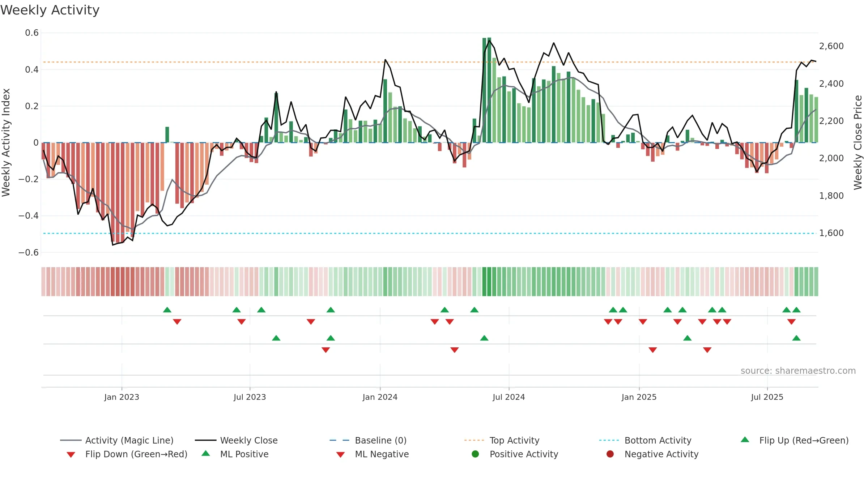Viewport: 868px width, 488px height.
Task: Click the Weekly Activity chart title
Action: coord(50,10)
